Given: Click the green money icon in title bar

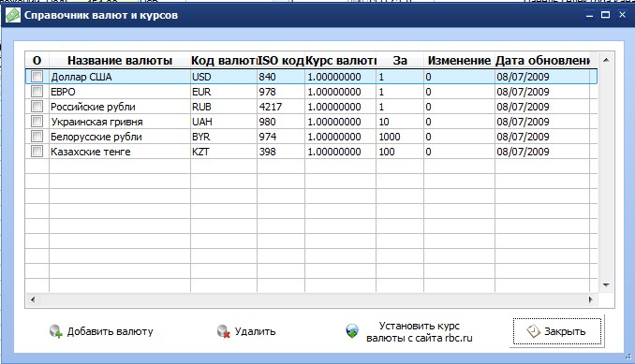Looking at the screenshot, I should (x=13, y=15).
